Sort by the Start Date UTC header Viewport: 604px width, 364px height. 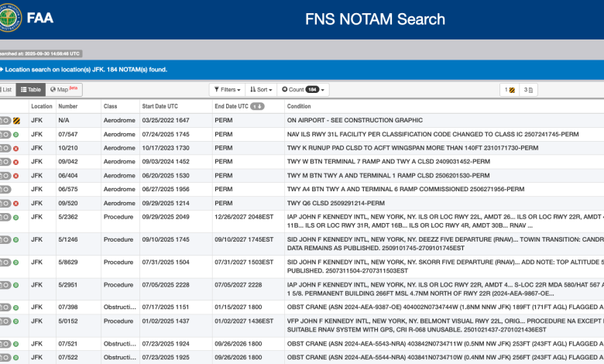coord(160,106)
